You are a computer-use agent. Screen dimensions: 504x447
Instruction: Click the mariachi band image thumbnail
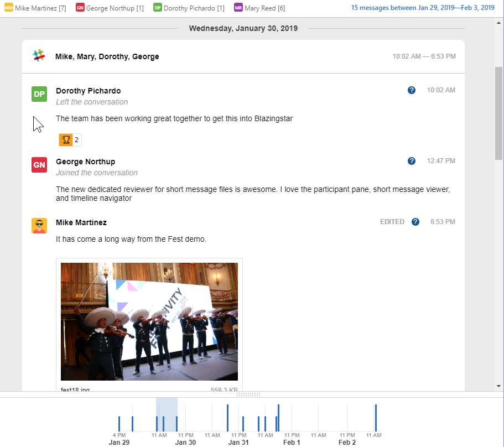click(149, 321)
